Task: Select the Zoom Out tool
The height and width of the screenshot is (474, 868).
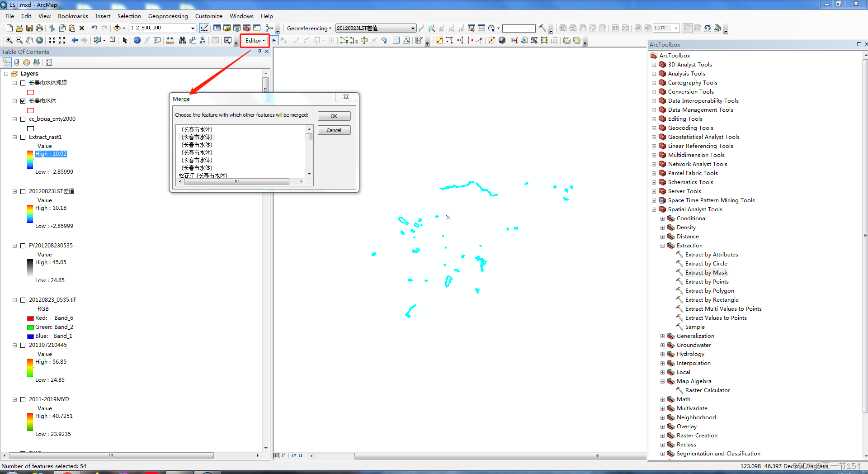Action: [x=19, y=40]
